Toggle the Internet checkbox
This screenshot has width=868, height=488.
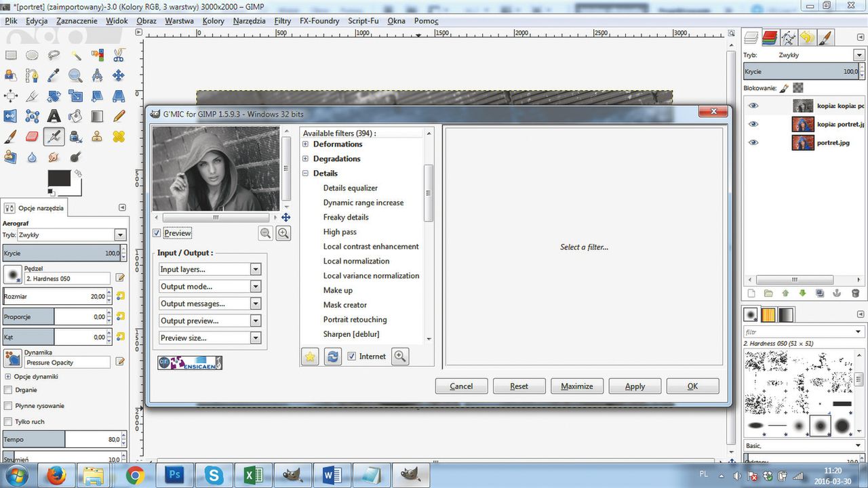tap(351, 356)
